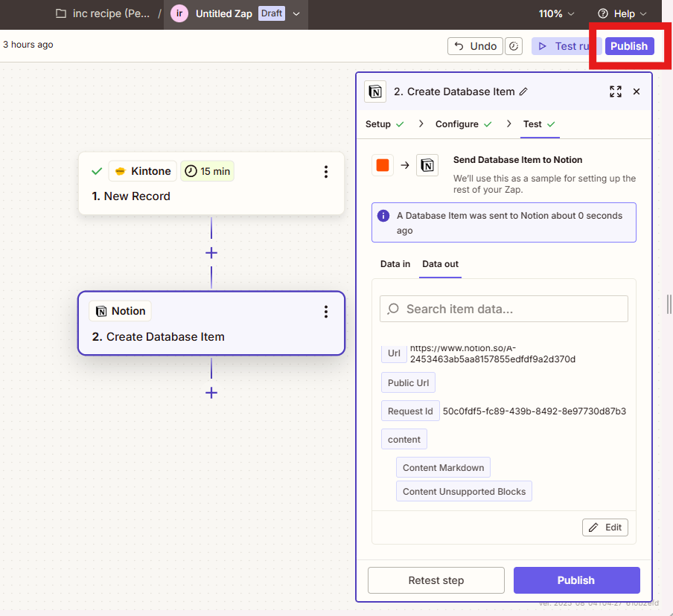Click the '3 hours ago' timestamp
The width and height of the screenshot is (673, 616).
[28, 45]
